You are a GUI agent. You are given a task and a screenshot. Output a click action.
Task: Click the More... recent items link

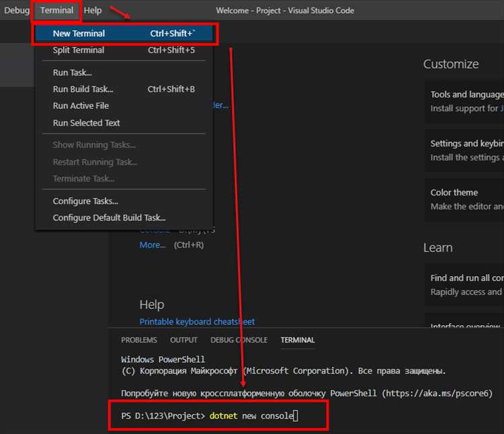pyautogui.click(x=153, y=245)
